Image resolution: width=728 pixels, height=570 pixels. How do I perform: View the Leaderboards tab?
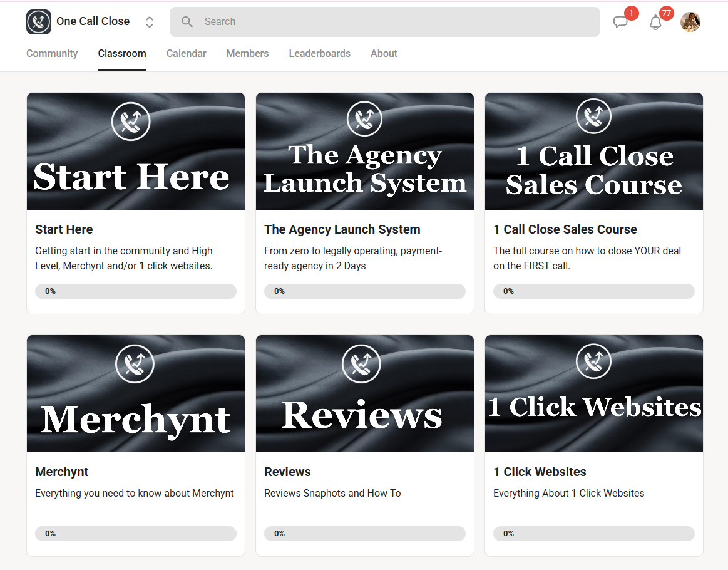coord(319,53)
